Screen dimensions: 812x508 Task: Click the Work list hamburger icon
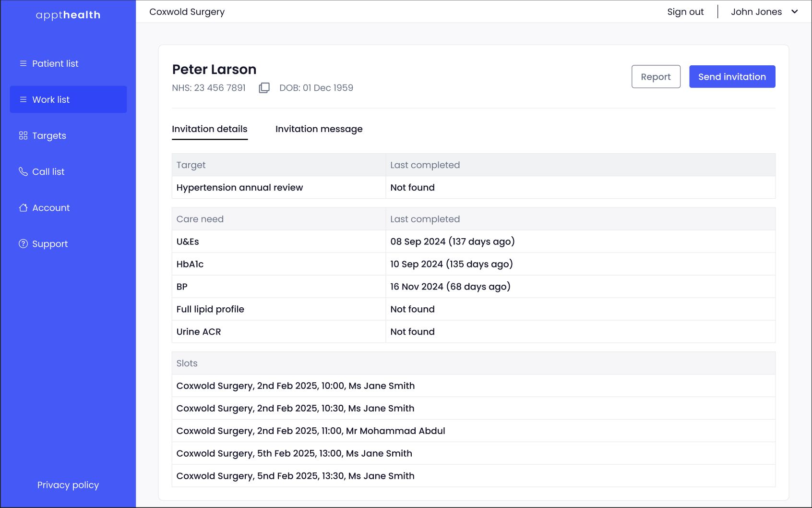click(23, 99)
